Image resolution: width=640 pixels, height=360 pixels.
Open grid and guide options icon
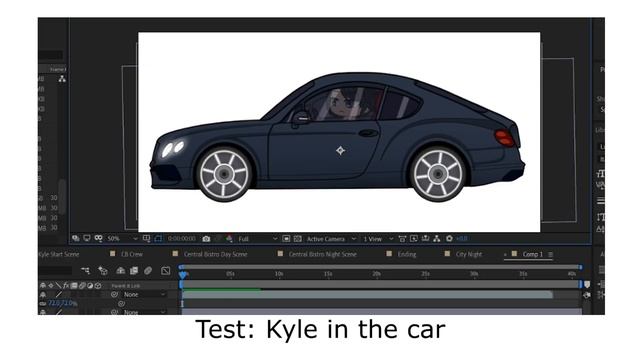(x=147, y=238)
